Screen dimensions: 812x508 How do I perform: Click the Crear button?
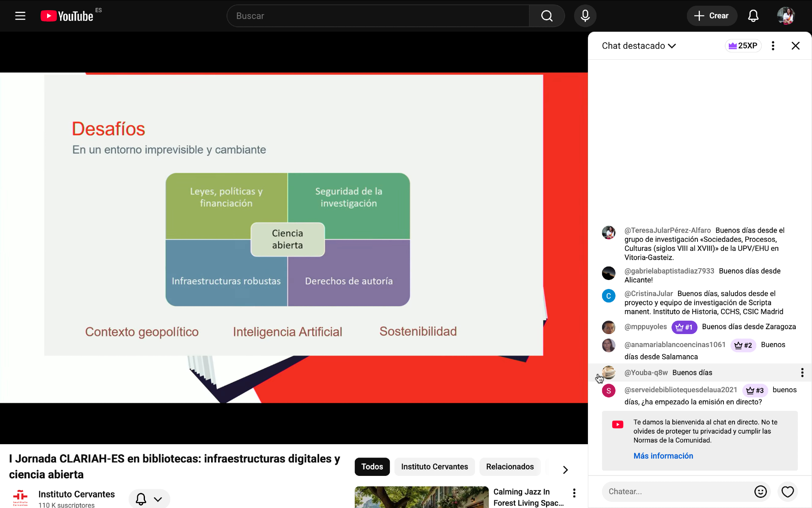712,16
